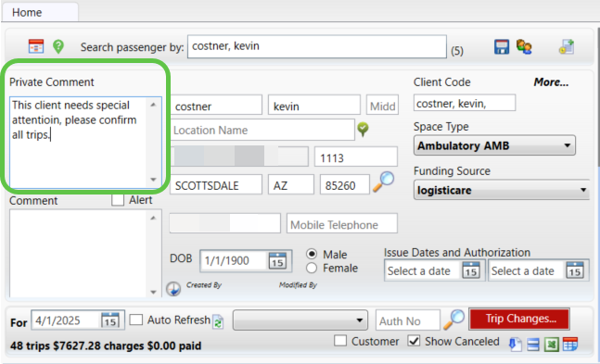Switch to the Home tab
Image resolution: width=600 pixels, height=364 pixels.
coord(40,12)
